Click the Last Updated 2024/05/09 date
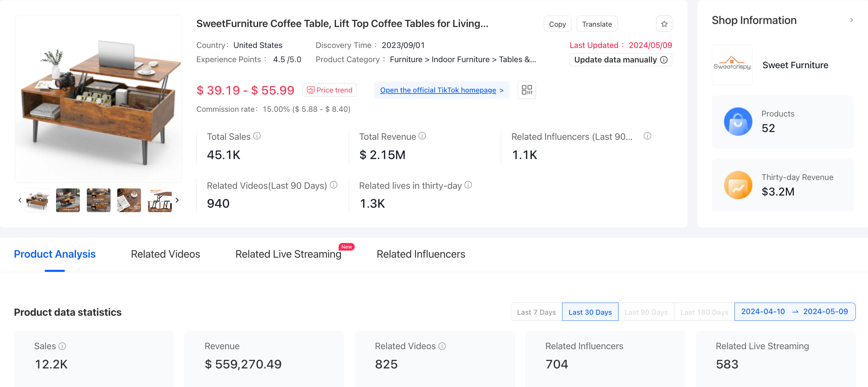This screenshot has width=868, height=387. click(650, 45)
